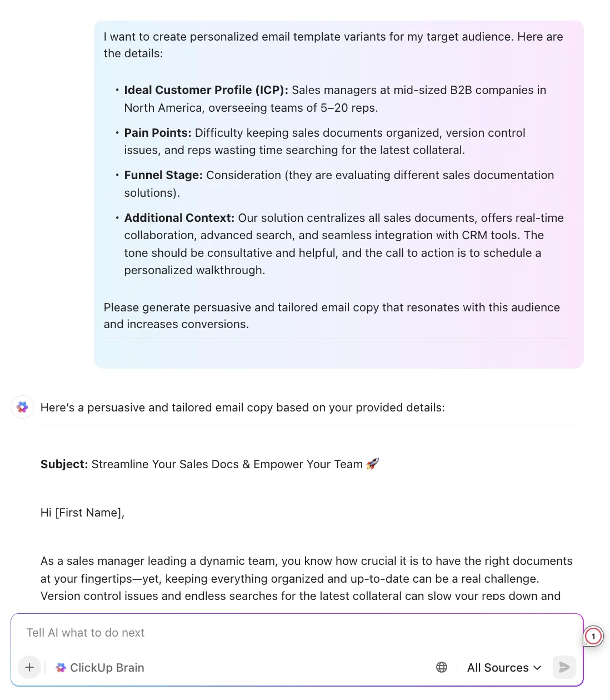The image size is (610, 700).
Task: Click the Funnel Stage bullet text
Action: click(339, 183)
